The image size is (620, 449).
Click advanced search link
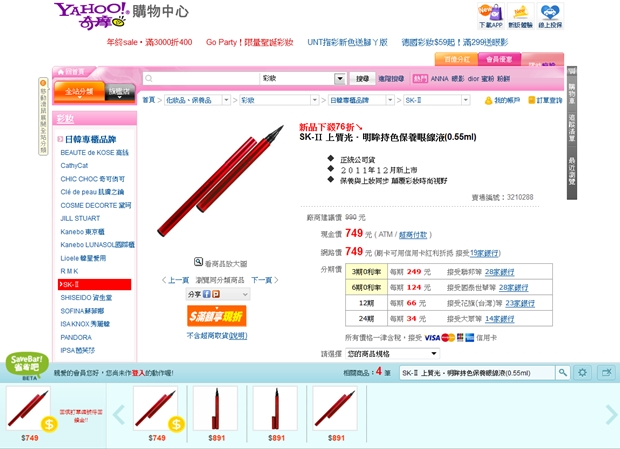391,79
